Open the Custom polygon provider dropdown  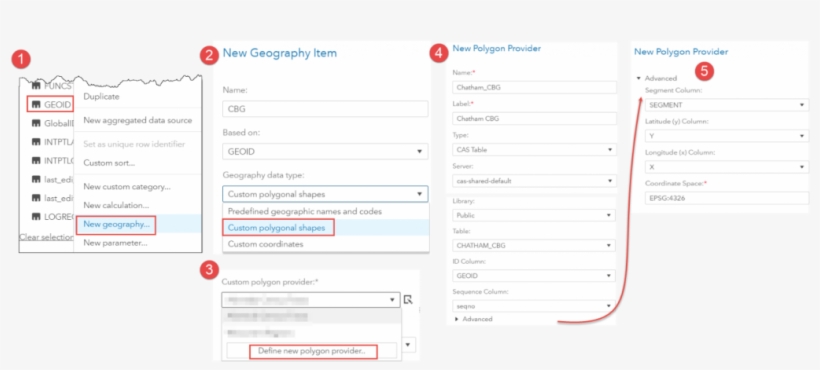click(x=311, y=300)
